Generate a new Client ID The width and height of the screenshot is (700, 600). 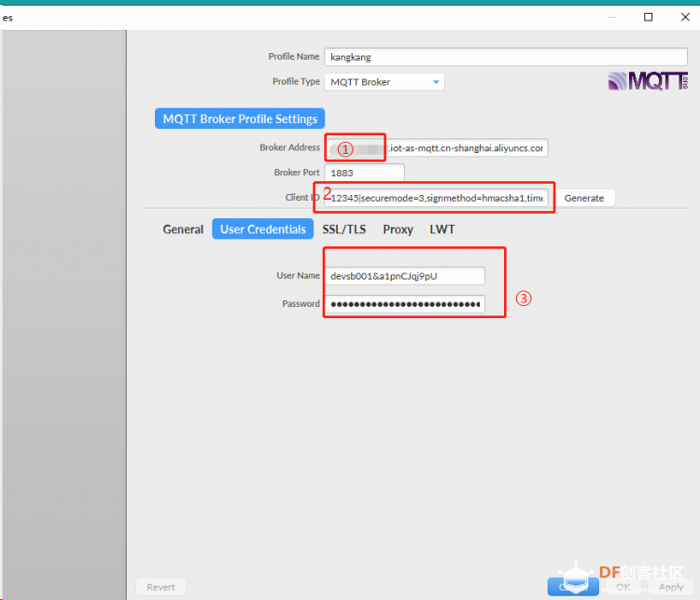click(x=584, y=198)
